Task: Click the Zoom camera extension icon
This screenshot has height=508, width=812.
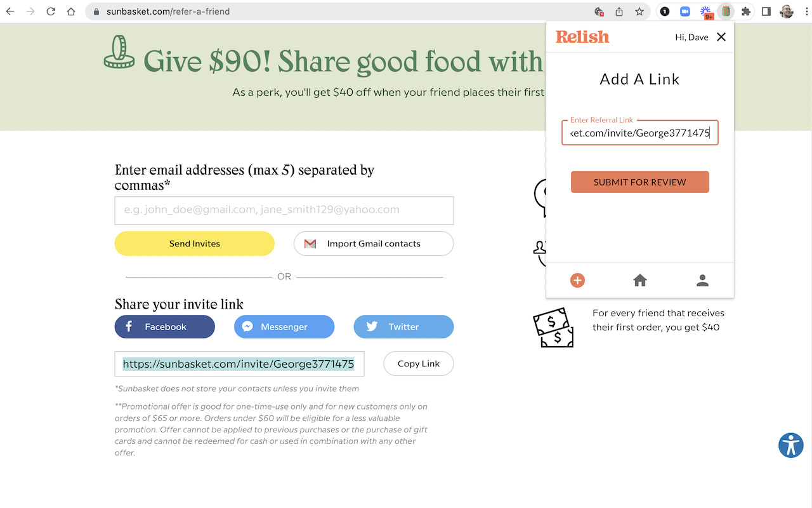Action: coord(684,11)
